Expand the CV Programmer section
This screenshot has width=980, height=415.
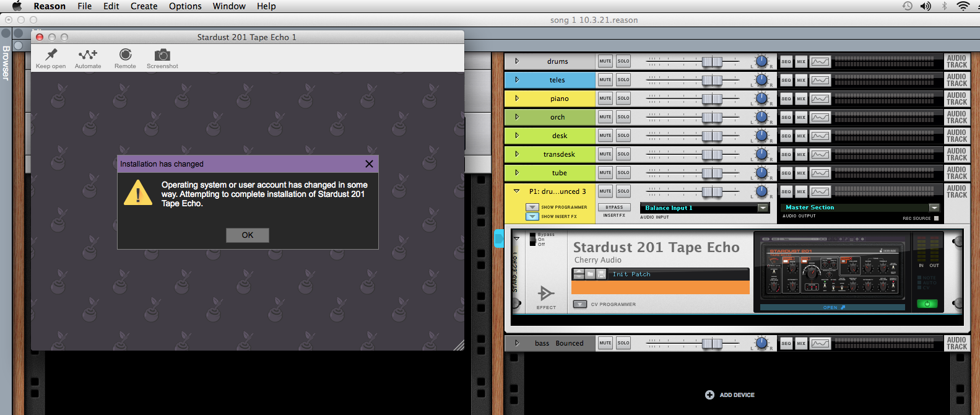[580, 304]
